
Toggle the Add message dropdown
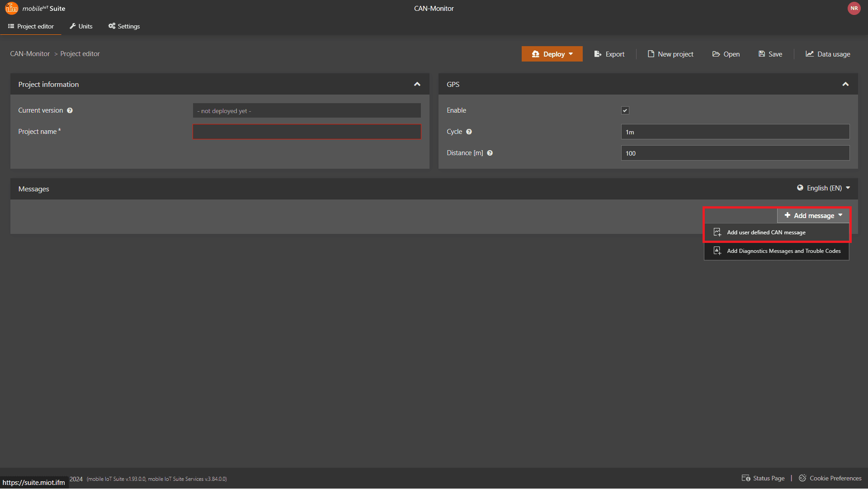[x=813, y=215]
